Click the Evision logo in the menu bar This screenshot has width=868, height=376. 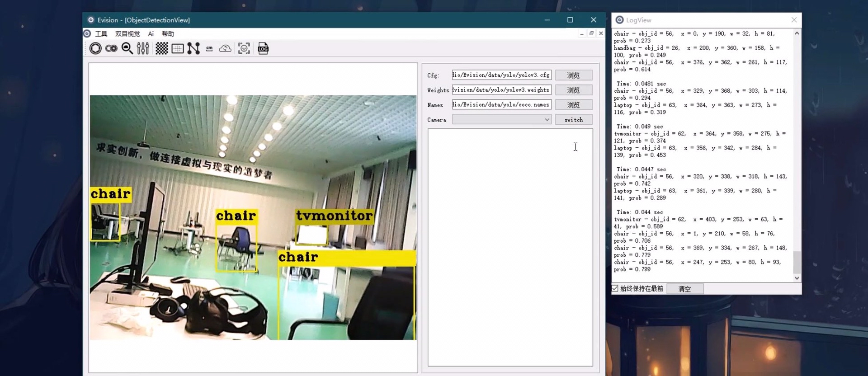point(87,33)
